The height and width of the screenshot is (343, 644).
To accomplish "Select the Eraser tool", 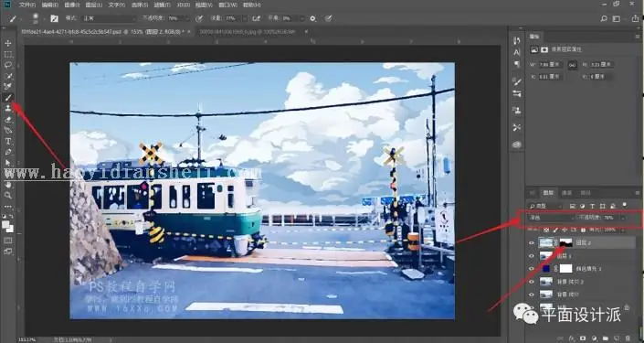I will point(8,120).
